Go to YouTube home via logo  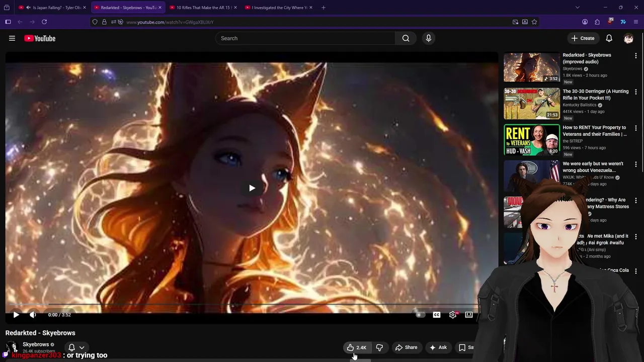pos(40,38)
